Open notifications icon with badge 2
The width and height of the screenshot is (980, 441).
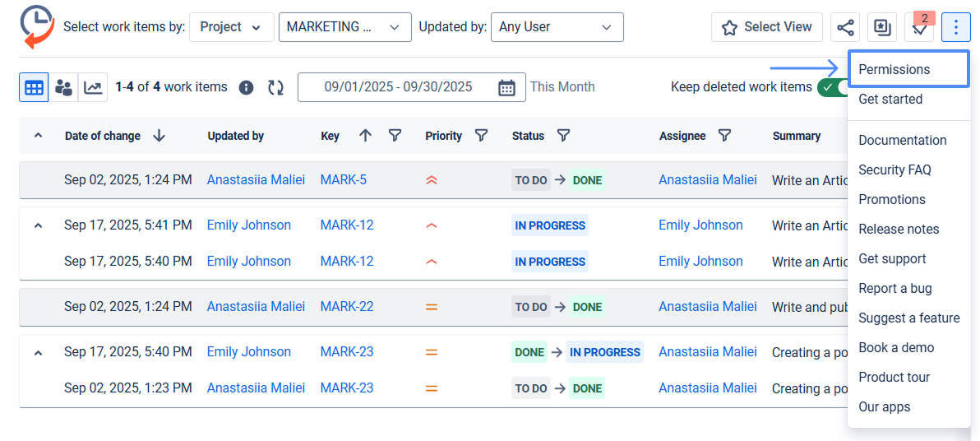(x=918, y=27)
